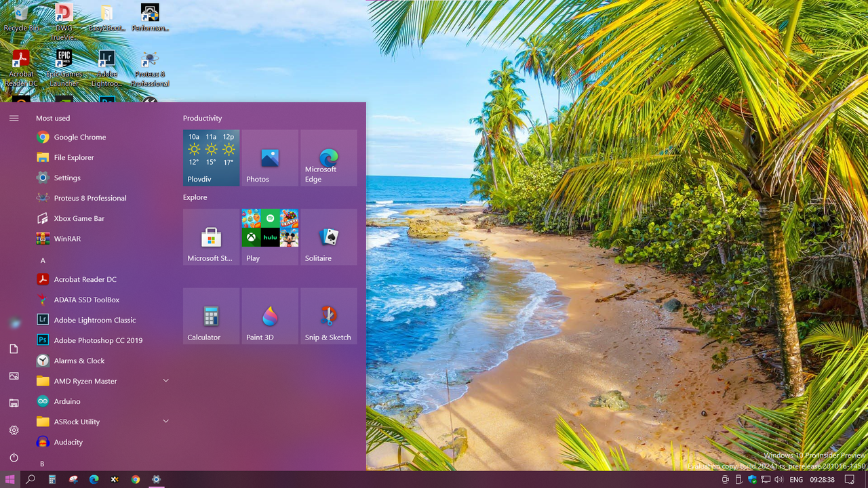
Task: Expand the ASRock Utility folder
Action: click(x=102, y=422)
